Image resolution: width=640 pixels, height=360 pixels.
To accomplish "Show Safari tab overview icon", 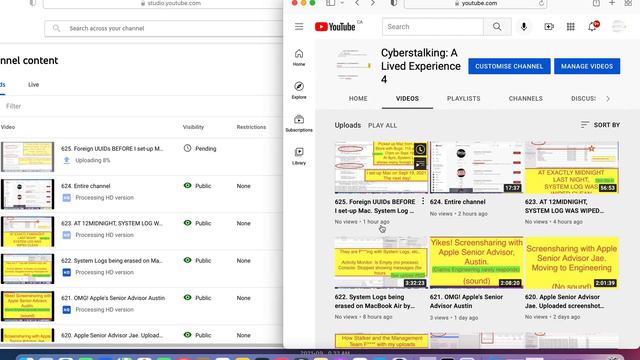I will pos(628,3).
